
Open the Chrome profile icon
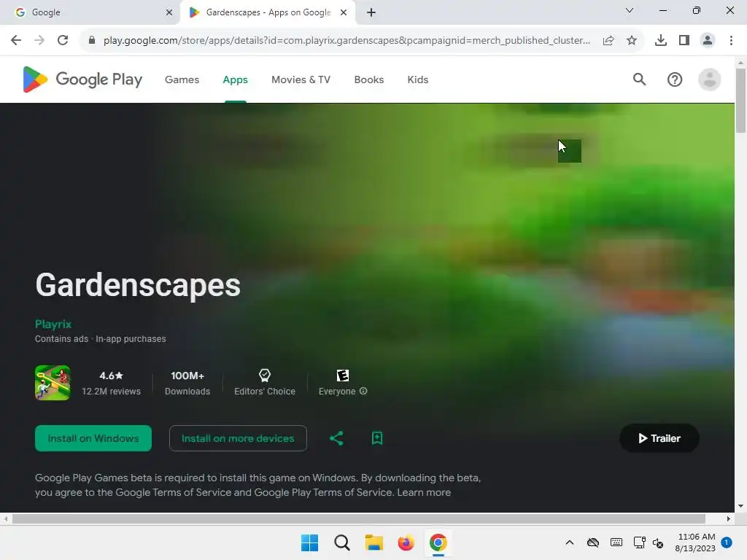708,41
